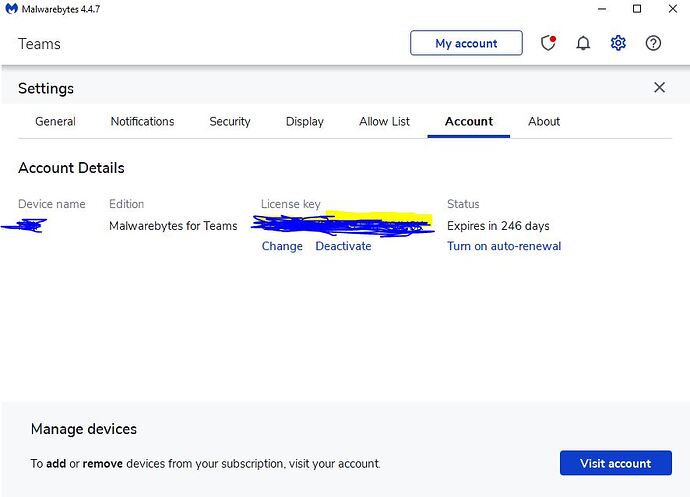Open help via the question mark icon

click(653, 43)
